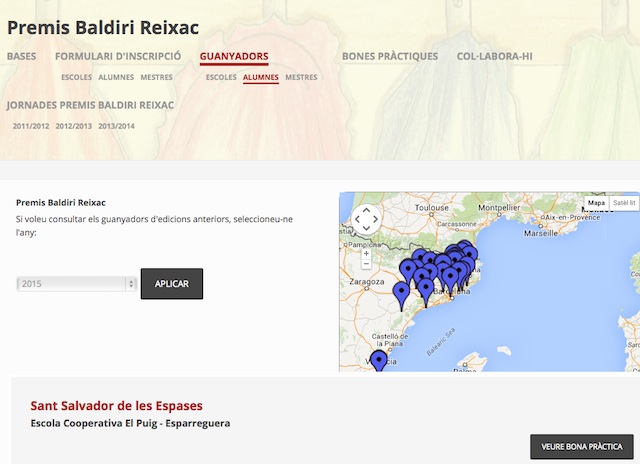Viewport: 640px width, 464px height.
Task: Zoom in on the map
Action: (366, 253)
